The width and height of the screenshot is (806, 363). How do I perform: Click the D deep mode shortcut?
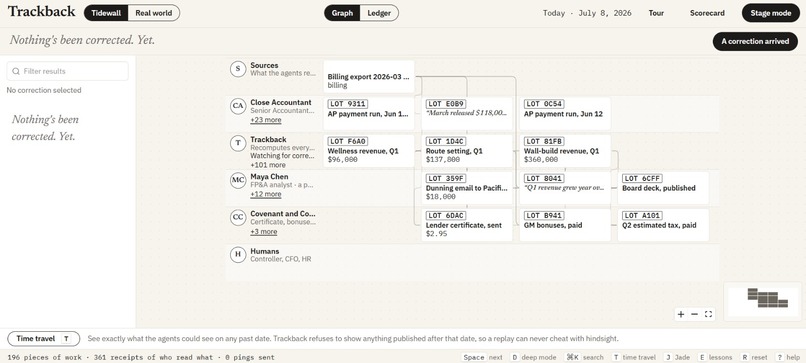[533, 357]
